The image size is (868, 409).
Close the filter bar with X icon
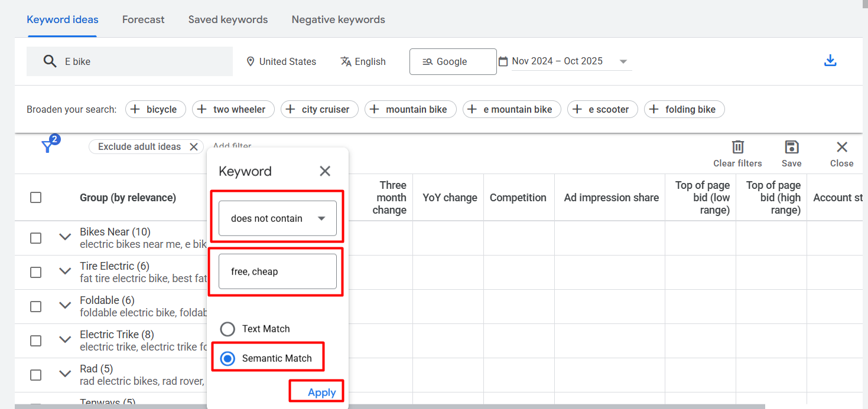841,147
